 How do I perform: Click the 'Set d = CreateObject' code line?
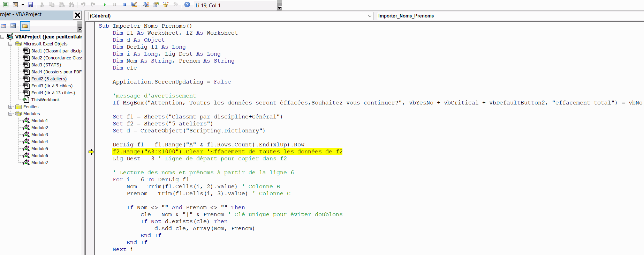[189, 131]
